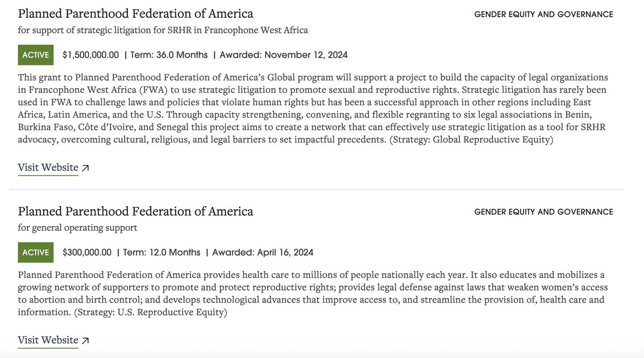Click the ACTIVE badge next to $1,500,000.00

[36, 55]
